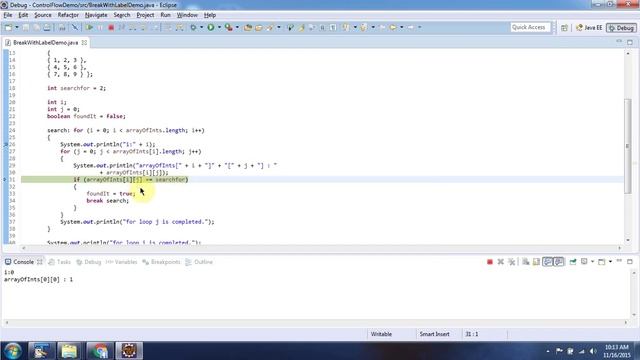
Task: Toggle Scroll Lock in the Console toolbar
Action: 536,262
